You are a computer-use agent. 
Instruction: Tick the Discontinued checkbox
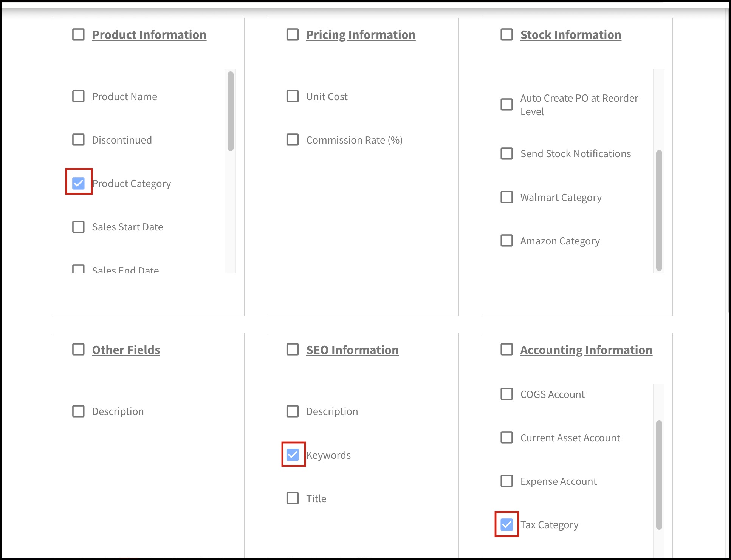pyautogui.click(x=78, y=140)
